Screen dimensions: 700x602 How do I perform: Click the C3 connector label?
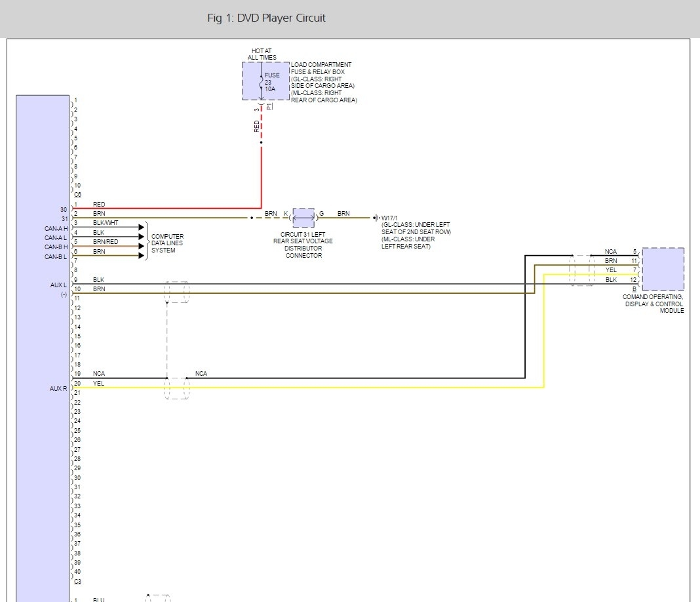[x=77, y=582]
